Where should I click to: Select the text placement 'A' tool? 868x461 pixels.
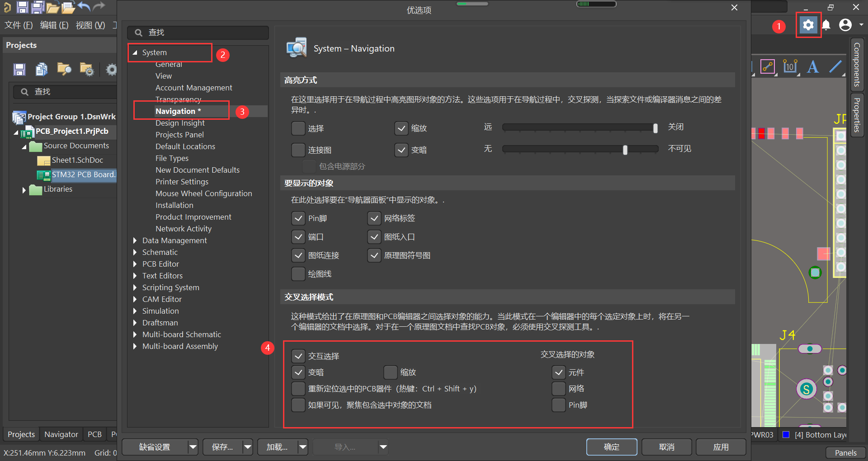(813, 66)
